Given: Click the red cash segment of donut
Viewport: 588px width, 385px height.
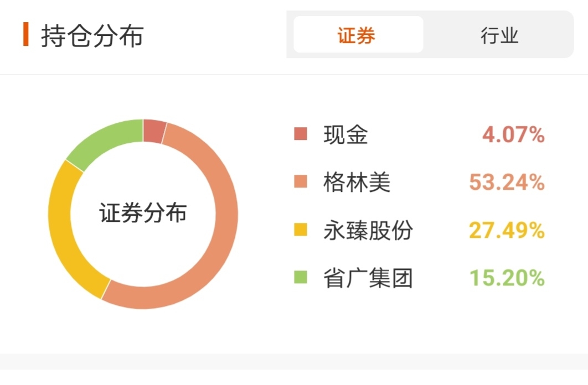Looking at the screenshot, I should [153, 131].
